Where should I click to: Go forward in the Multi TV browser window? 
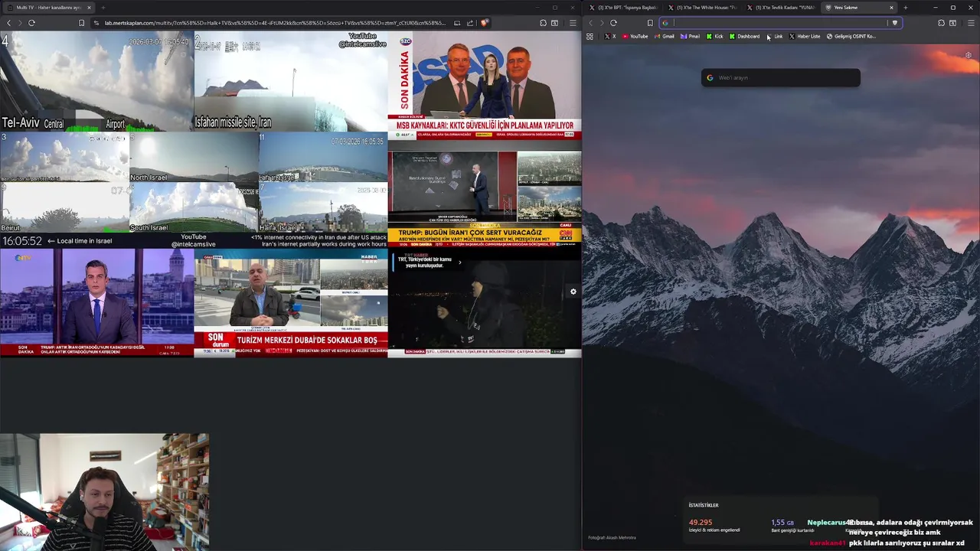(x=20, y=23)
